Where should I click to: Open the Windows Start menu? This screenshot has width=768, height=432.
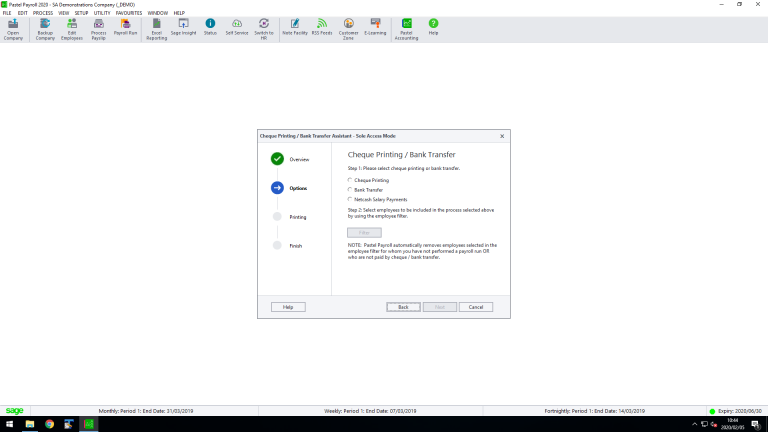(x=9, y=424)
